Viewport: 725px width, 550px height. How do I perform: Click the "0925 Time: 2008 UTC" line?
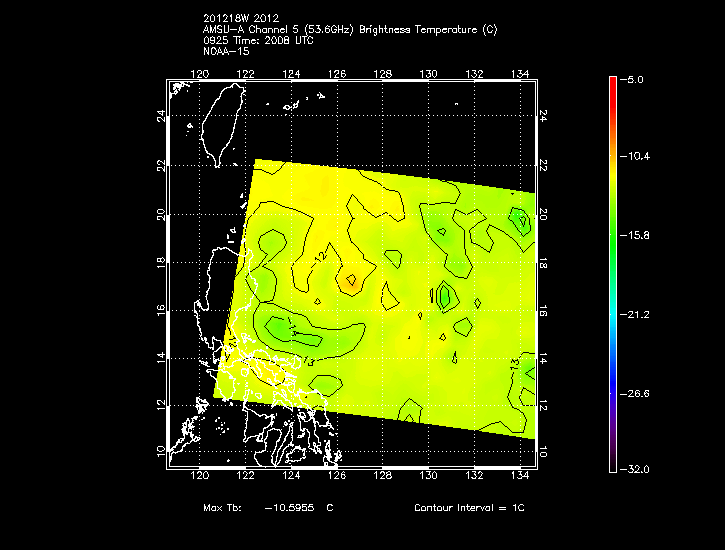258,40
